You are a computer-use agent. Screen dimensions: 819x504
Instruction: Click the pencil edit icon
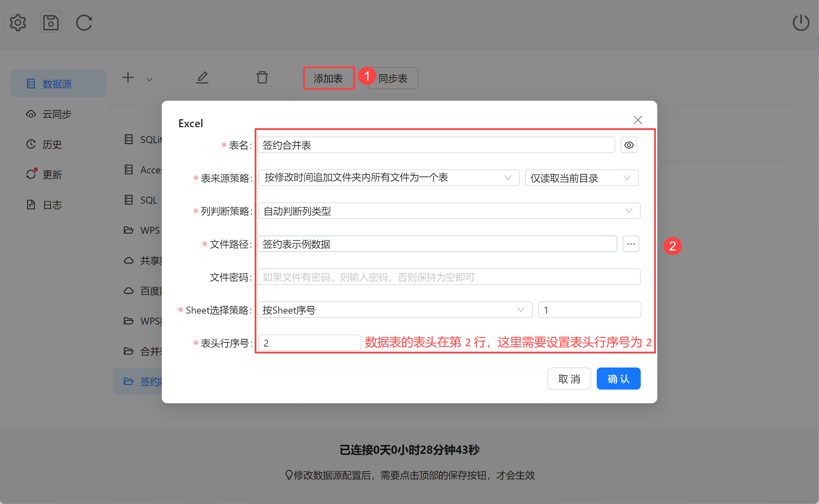tap(202, 78)
